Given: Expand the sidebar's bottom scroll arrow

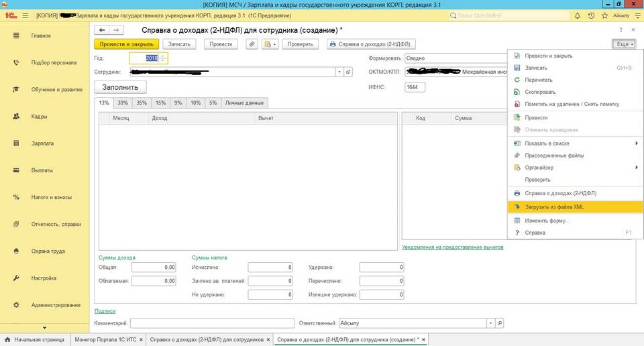Looking at the screenshot, I should click(x=44, y=328).
